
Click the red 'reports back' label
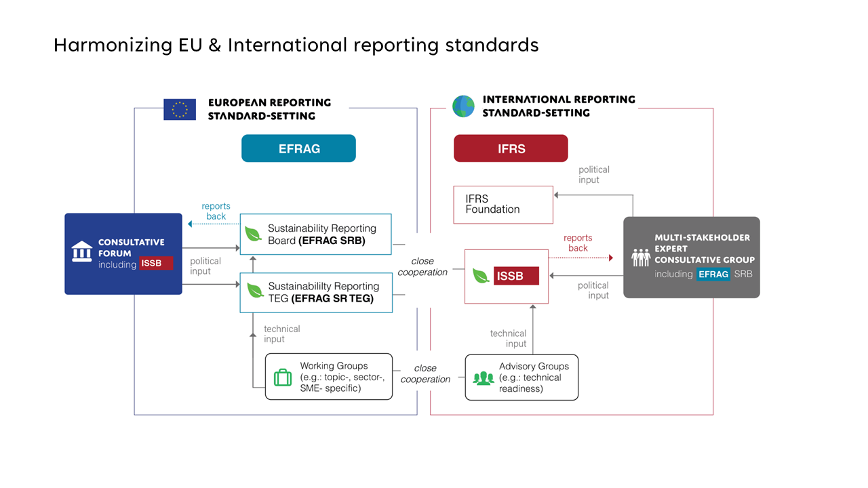[x=578, y=243]
